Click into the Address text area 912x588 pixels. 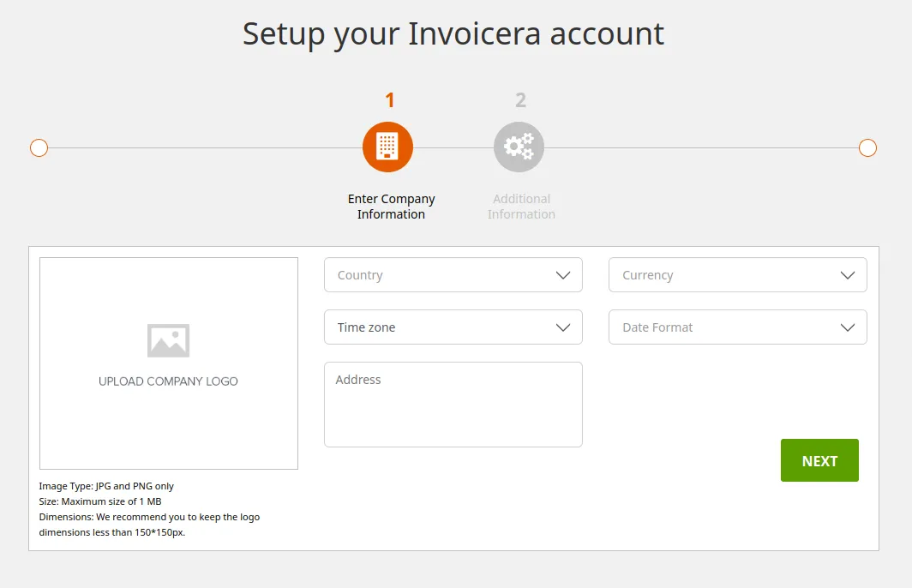click(453, 405)
